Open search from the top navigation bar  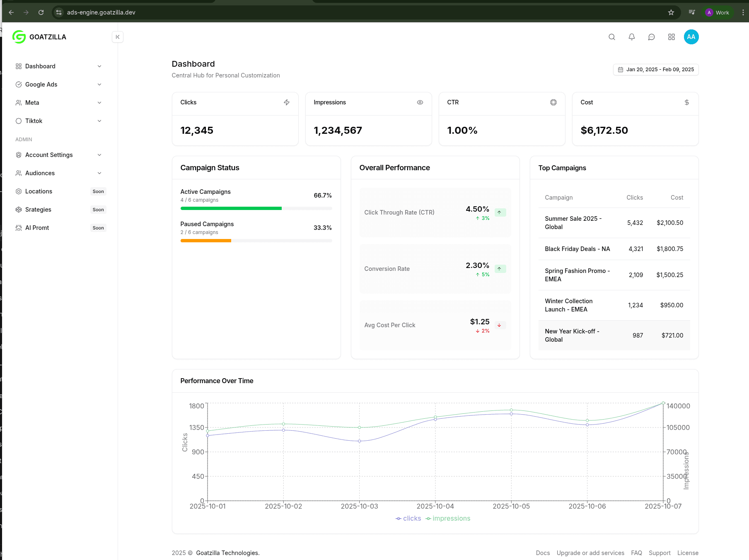point(612,37)
